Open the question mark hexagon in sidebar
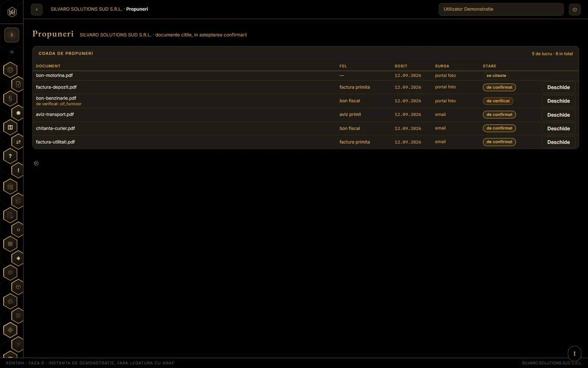588x368 pixels. (x=10, y=156)
